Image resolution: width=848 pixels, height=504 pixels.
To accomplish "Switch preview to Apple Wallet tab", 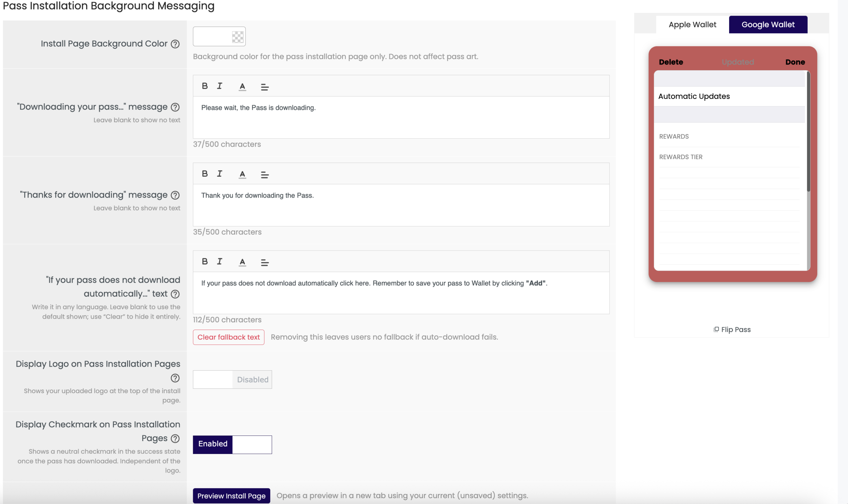I will [x=692, y=24].
